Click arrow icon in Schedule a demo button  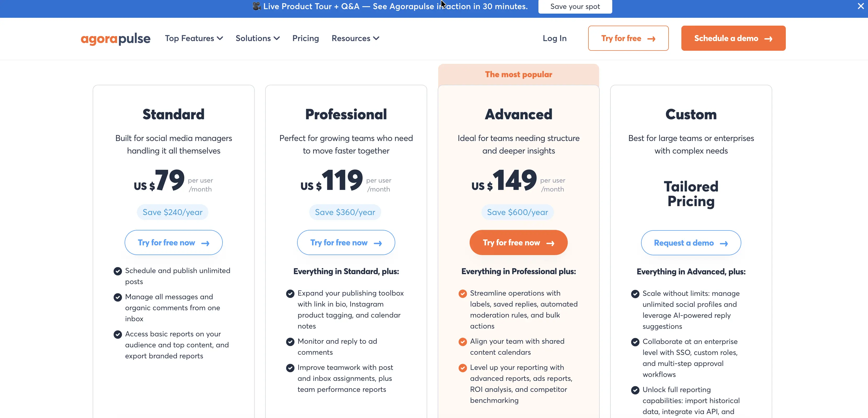pyautogui.click(x=768, y=39)
